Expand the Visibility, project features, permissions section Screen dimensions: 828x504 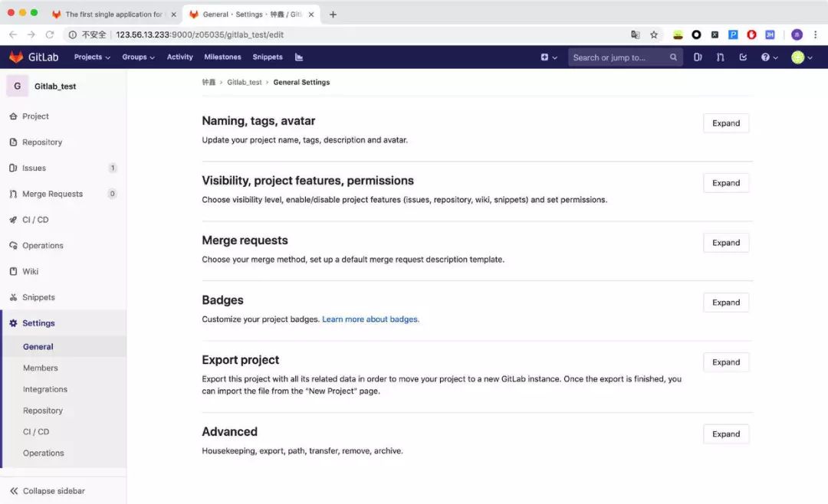click(726, 182)
